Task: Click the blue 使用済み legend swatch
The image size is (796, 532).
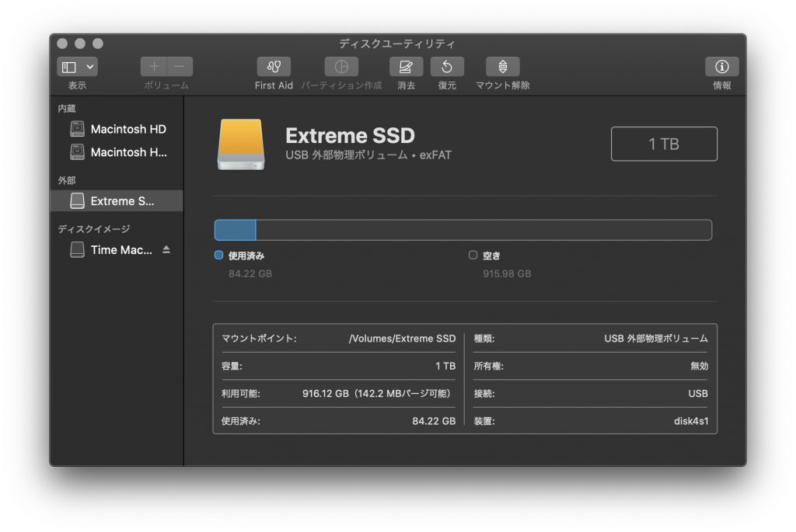Action: (x=218, y=255)
